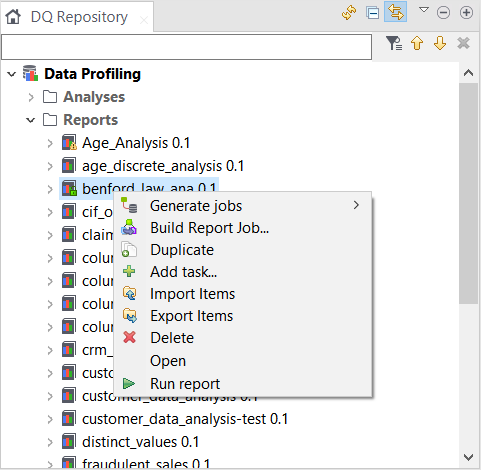Click the distinct_values report icon
Viewport: 481px width, 470px height.
tap(69, 442)
